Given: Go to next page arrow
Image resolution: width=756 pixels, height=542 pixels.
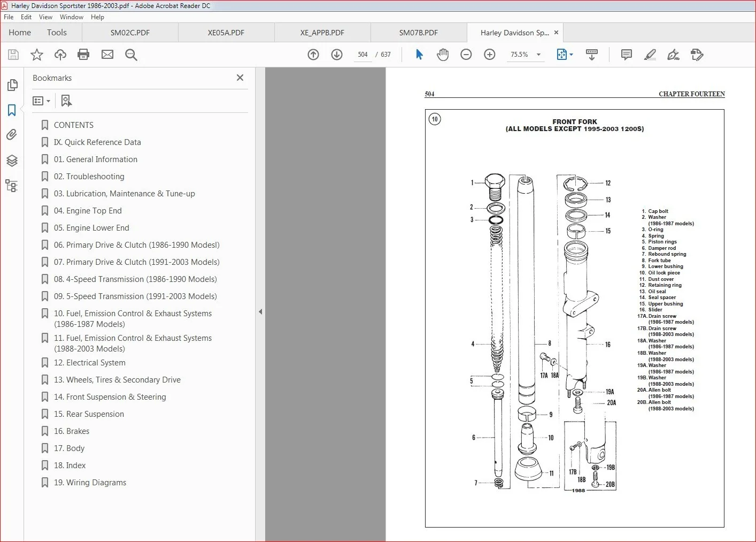Looking at the screenshot, I should 337,55.
